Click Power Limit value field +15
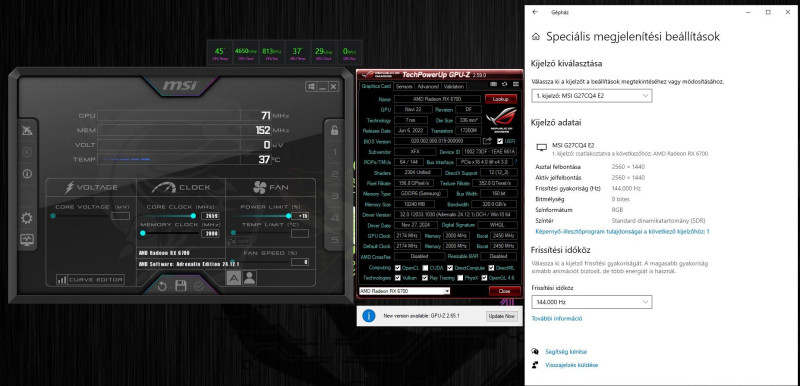The height and width of the screenshot is (386, 800). click(x=300, y=216)
